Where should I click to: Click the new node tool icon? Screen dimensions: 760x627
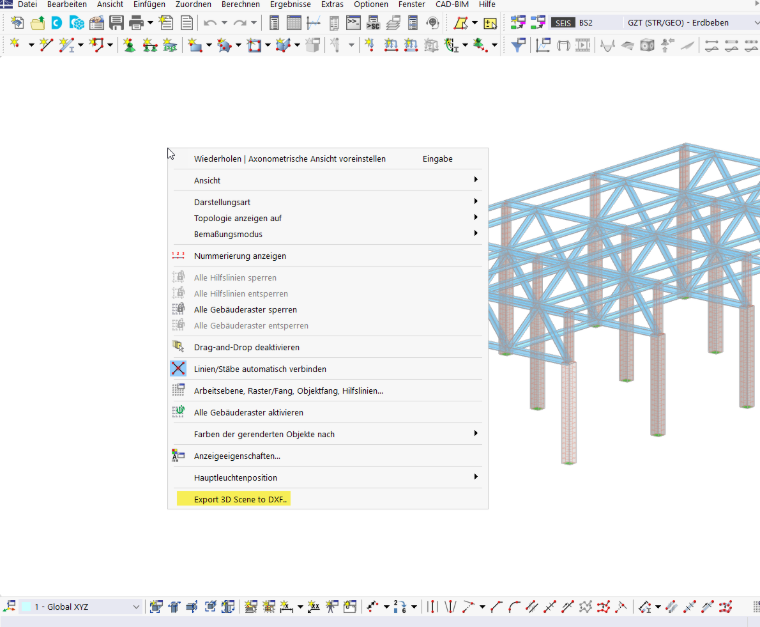tap(16, 45)
